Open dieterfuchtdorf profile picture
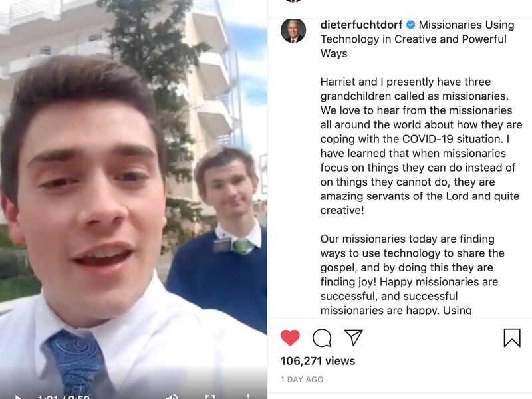This screenshot has width=532, height=399. tap(293, 31)
